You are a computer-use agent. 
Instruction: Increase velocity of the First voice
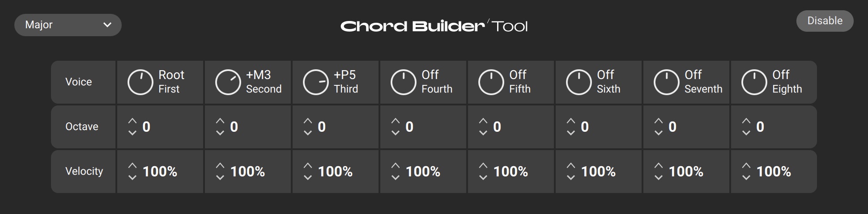(132, 166)
